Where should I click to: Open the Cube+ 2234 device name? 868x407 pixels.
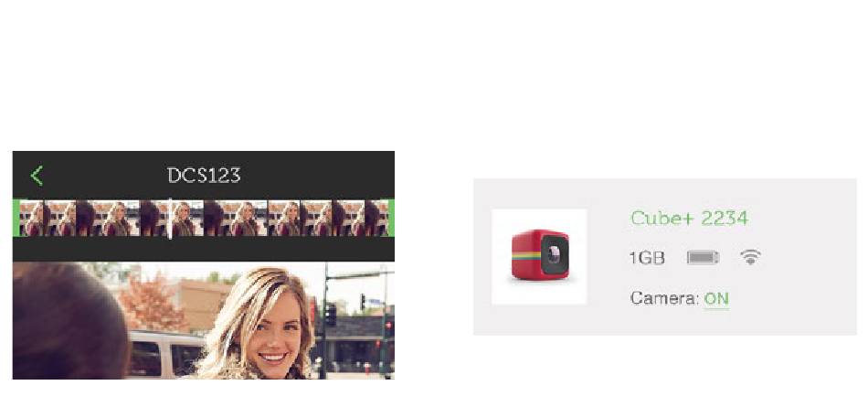coord(689,218)
